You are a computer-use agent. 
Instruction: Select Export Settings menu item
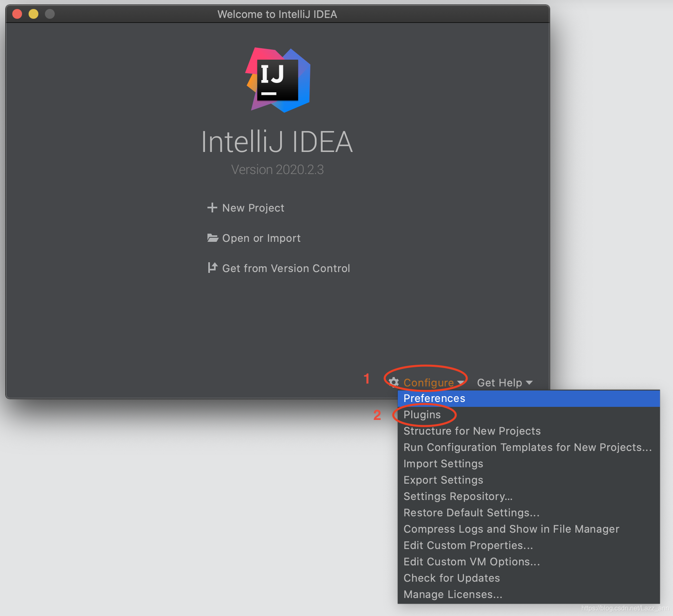[529, 480]
